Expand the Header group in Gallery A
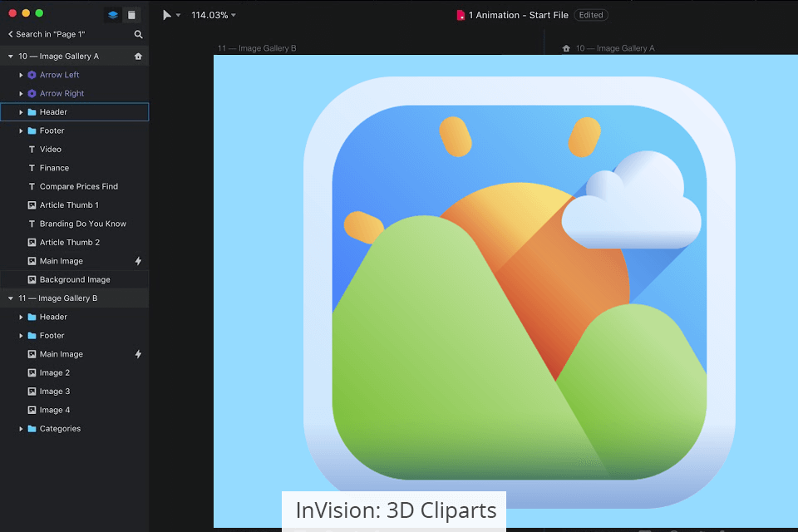The height and width of the screenshot is (532, 798). 21,112
